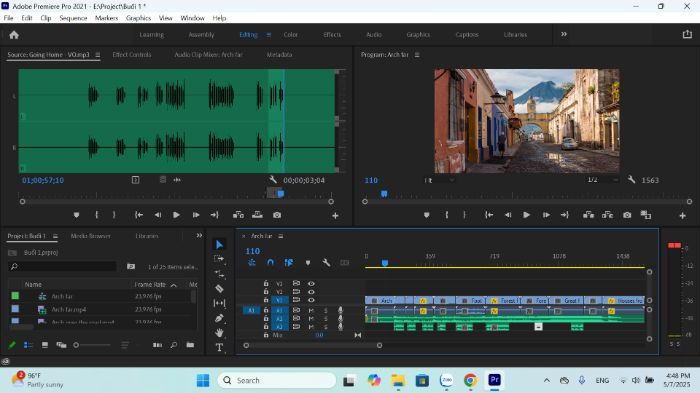Image resolution: width=700 pixels, height=393 pixels.
Task: Open Comparison View in Program monitor
Action: tap(646, 215)
